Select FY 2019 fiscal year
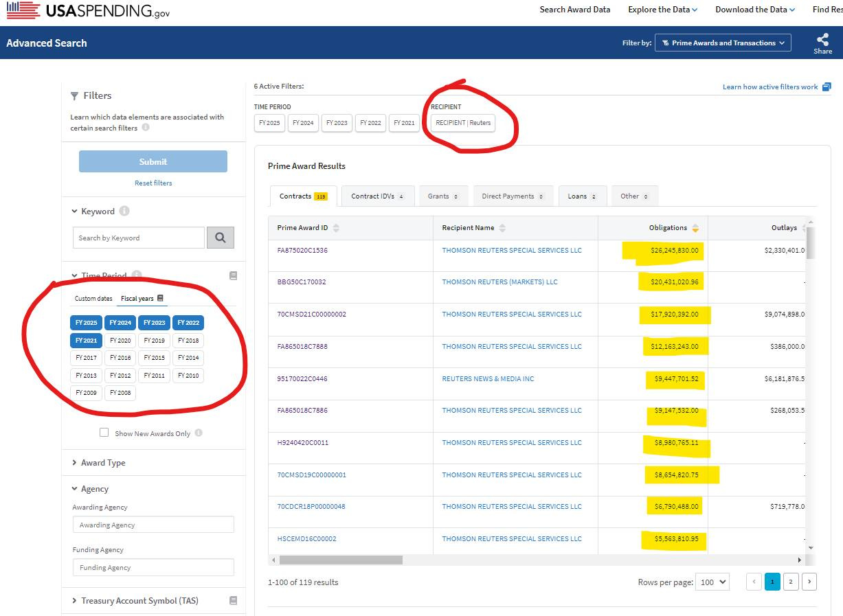This screenshot has height=616, width=843. pos(154,341)
